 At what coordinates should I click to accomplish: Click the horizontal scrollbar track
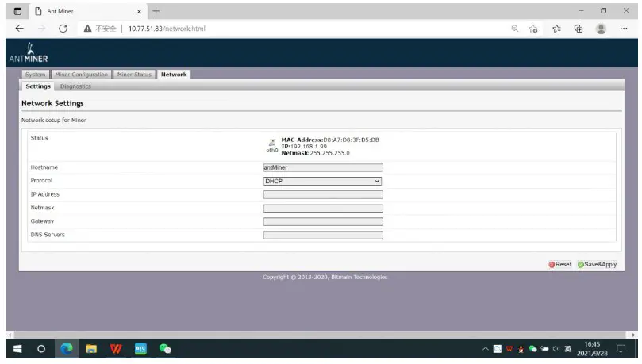click(x=321, y=335)
